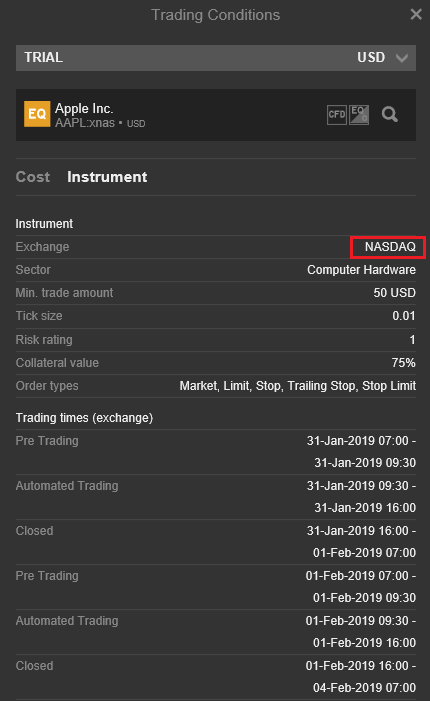Click the Tick size row
430x701 pixels.
click(215, 316)
